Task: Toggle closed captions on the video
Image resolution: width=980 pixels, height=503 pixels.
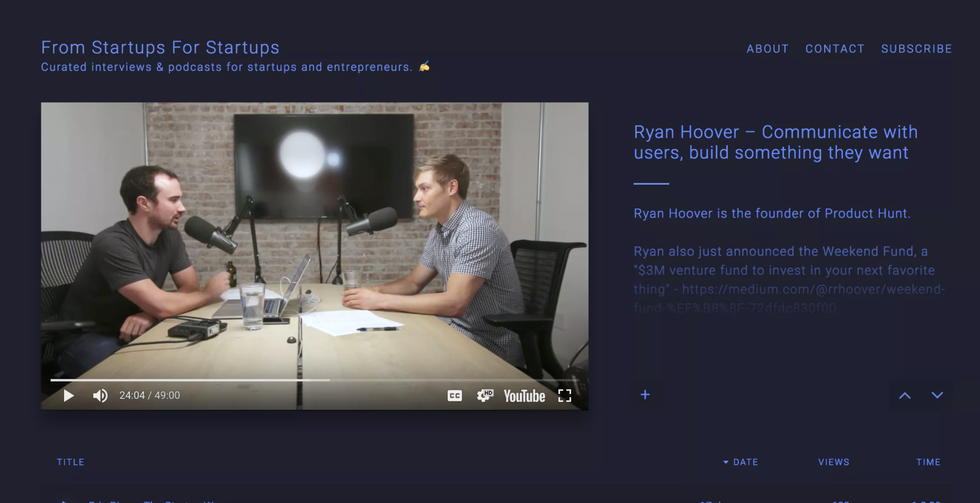Action: tap(455, 396)
